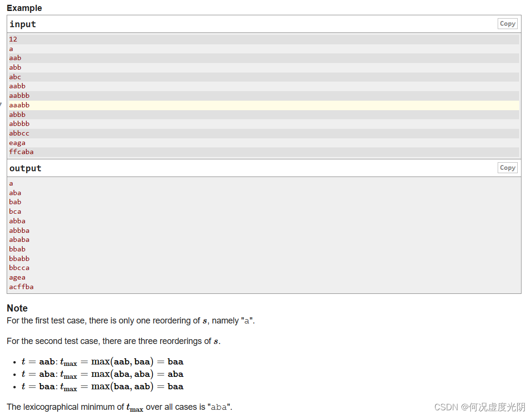Click the input line "ffcaba"
532x416 pixels.
coord(21,152)
